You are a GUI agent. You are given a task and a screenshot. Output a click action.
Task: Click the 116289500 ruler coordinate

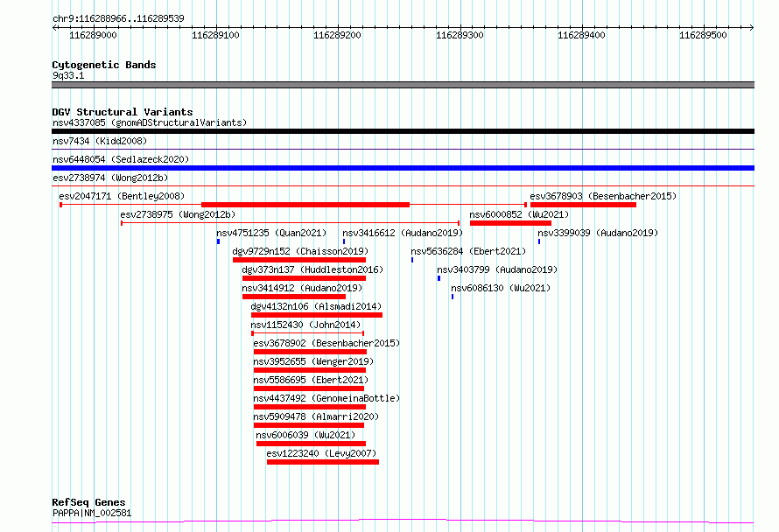(703, 35)
